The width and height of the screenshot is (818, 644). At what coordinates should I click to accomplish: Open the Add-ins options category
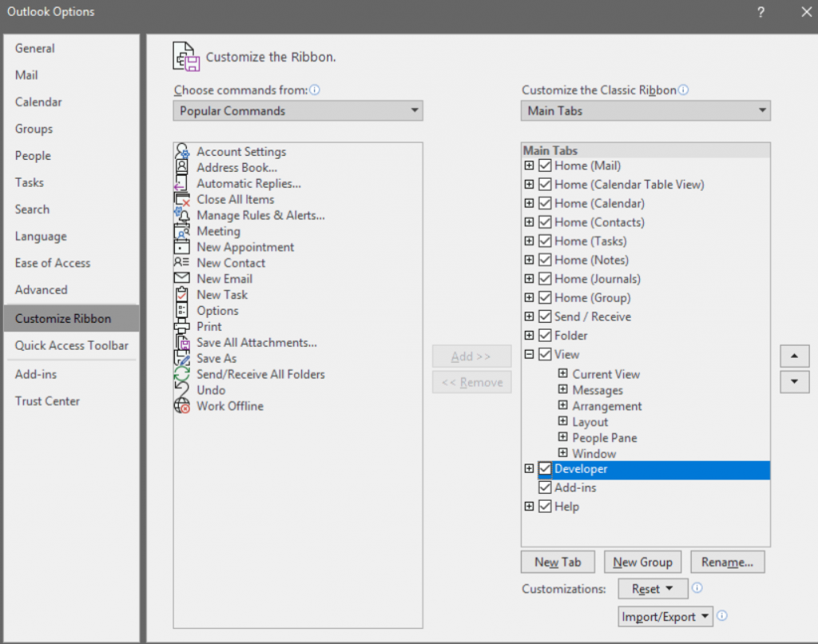click(x=71, y=374)
